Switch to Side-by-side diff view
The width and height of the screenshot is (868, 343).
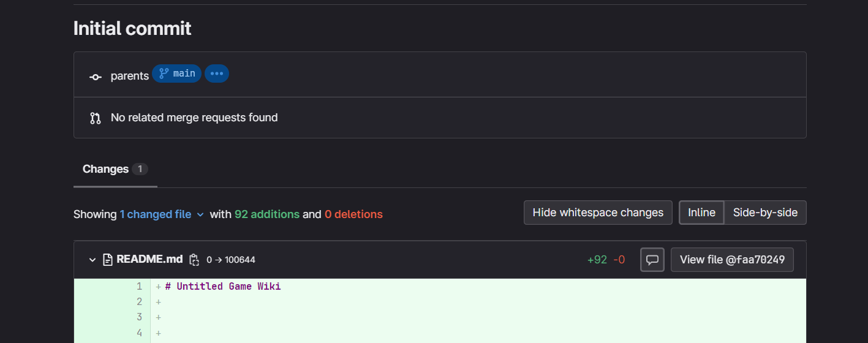tap(765, 213)
